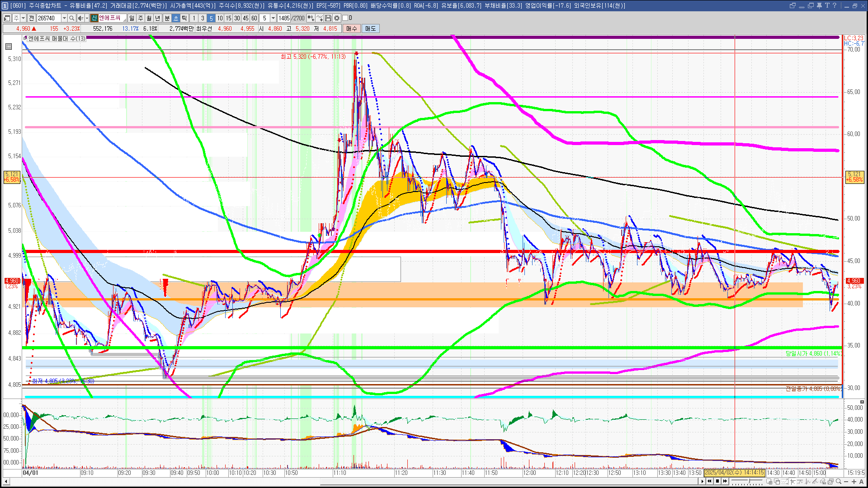Click the chart settings gear icon
This screenshot has height=488, width=868.
pos(337,18)
